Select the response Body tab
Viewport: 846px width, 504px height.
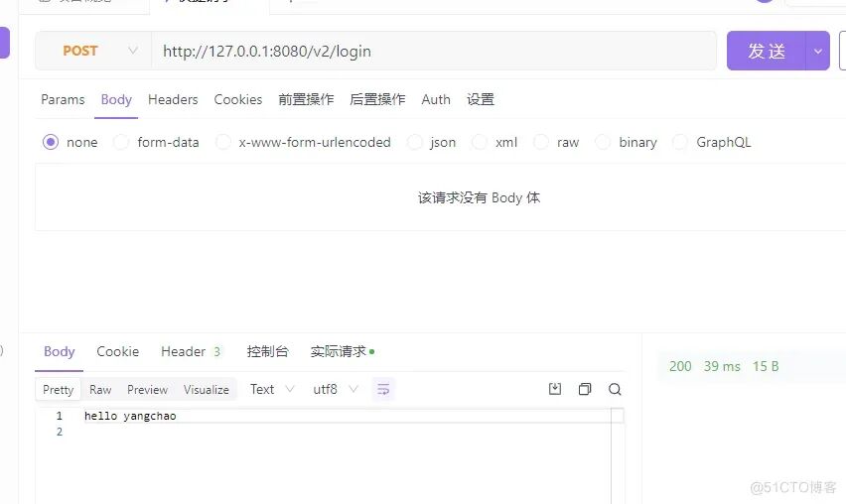click(x=59, y=352)
